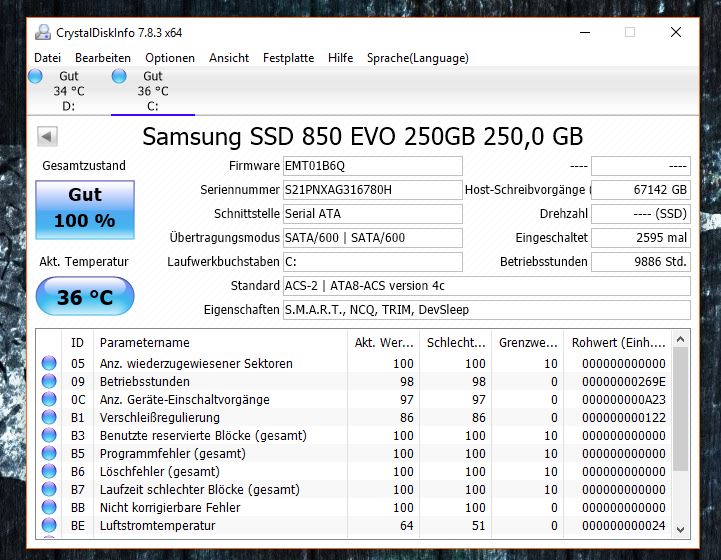Click the SMART table scrollbar thumb
The height and width of the screenshot is (560, 721).
681,409
